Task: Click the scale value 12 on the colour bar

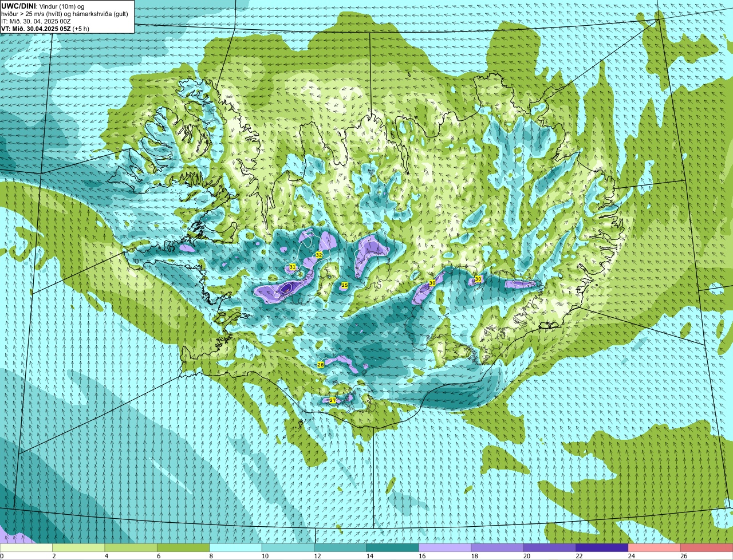Action: point(317,556)
